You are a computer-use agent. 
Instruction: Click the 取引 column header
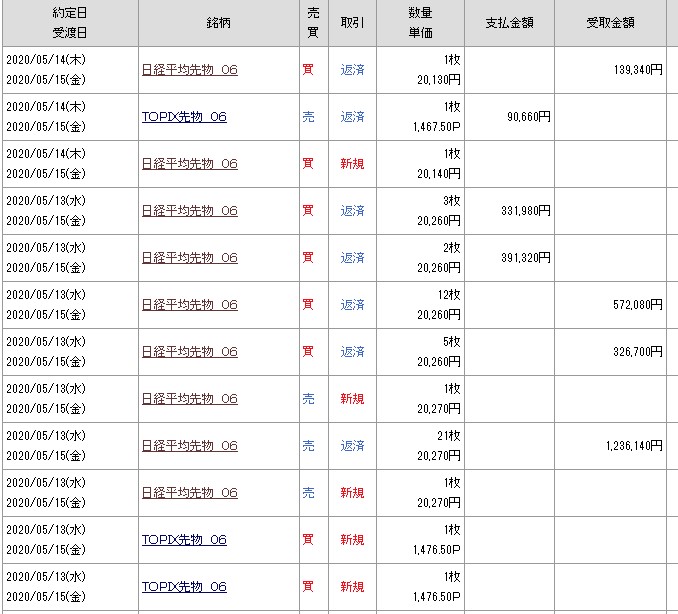[352, 23]
